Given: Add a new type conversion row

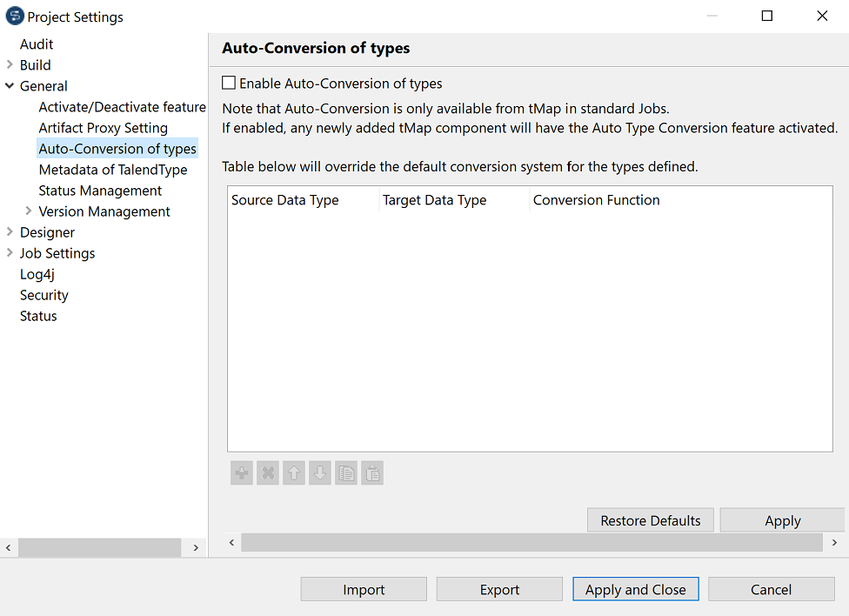Looking at the screenshot, I should (241, 472).
